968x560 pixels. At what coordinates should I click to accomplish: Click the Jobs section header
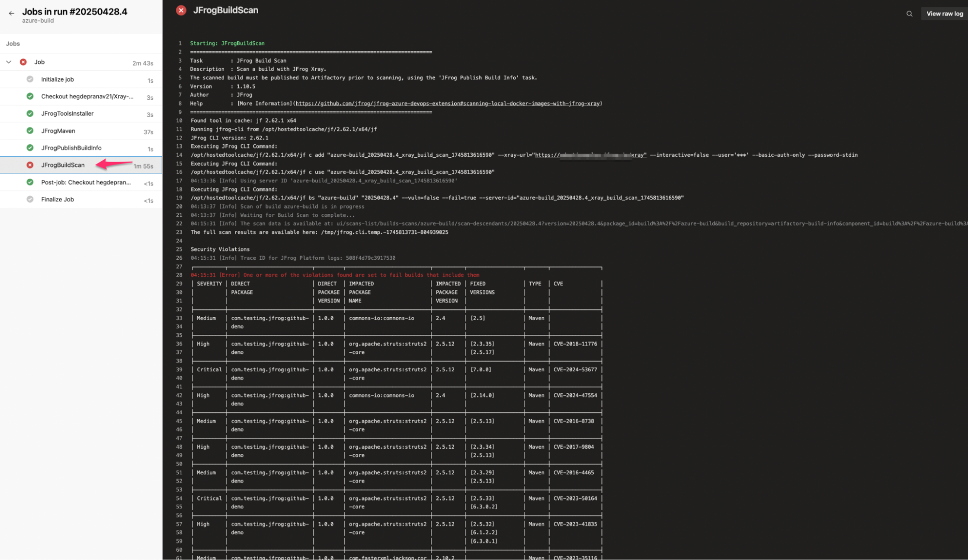[x=13, y=44]
